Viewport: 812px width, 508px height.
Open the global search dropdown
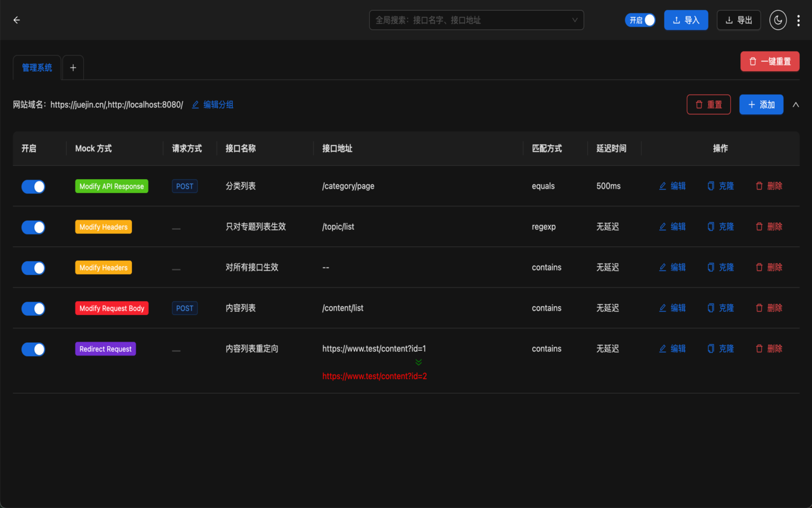[x=575, y=20]
